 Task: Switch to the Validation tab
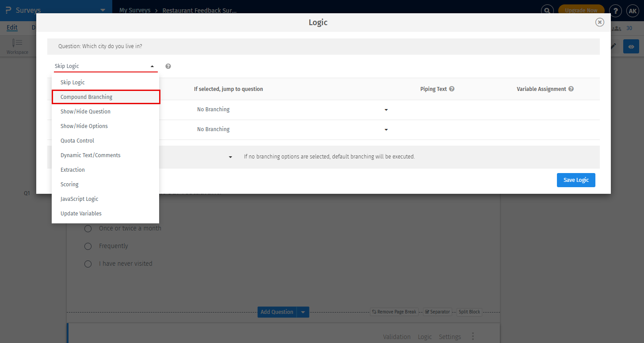coord(396,336)
